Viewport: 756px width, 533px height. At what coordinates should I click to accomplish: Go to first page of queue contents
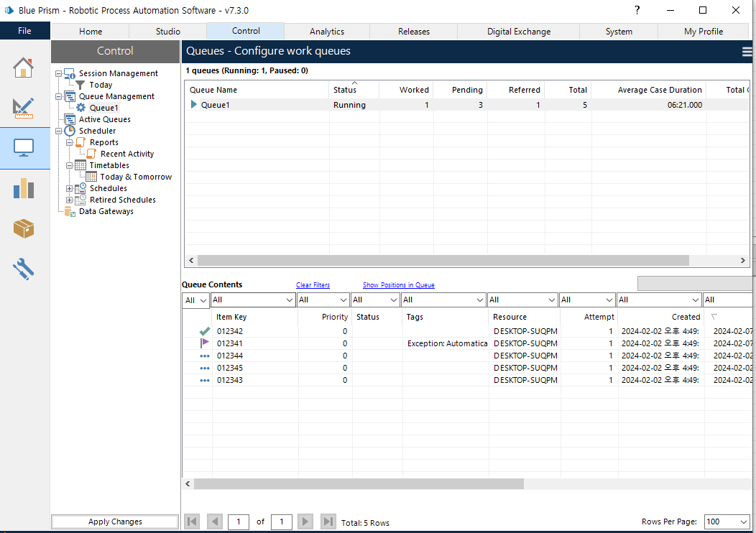pyautogui.click(x=192, y=522)
